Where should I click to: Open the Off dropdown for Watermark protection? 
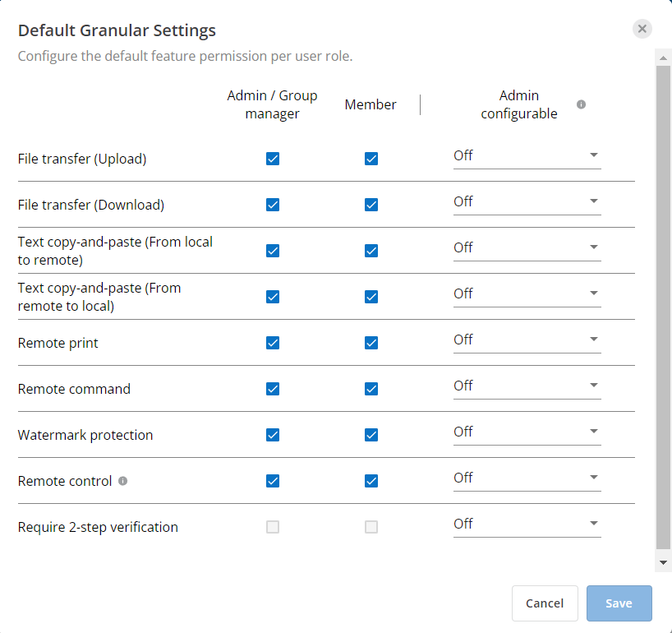pos(527,432)
